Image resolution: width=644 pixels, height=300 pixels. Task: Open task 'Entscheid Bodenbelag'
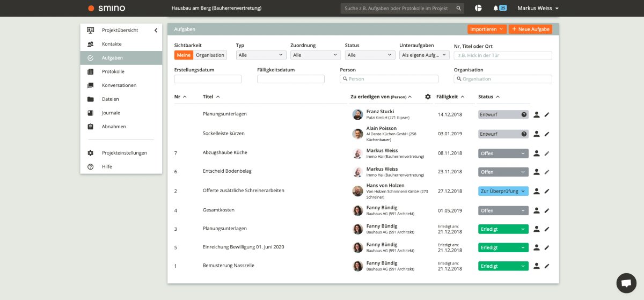click(x=227, y=171)
